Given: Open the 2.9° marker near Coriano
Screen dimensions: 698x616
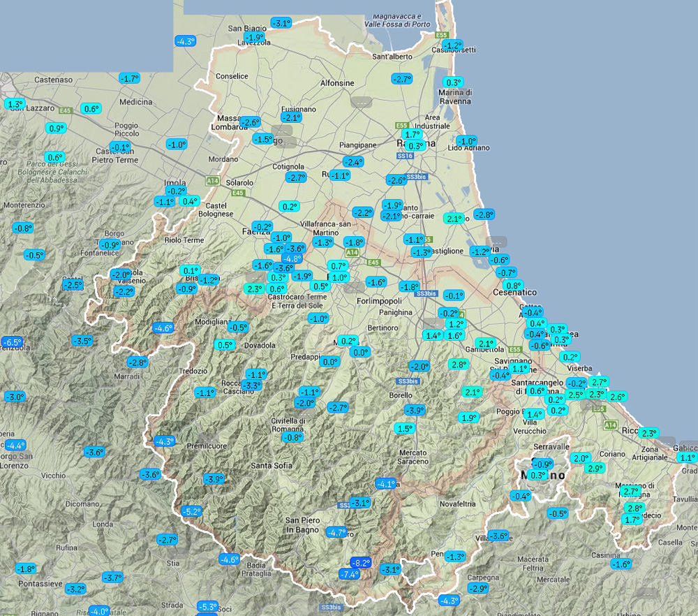Looking at the screenshot, I should pos(595,468).
